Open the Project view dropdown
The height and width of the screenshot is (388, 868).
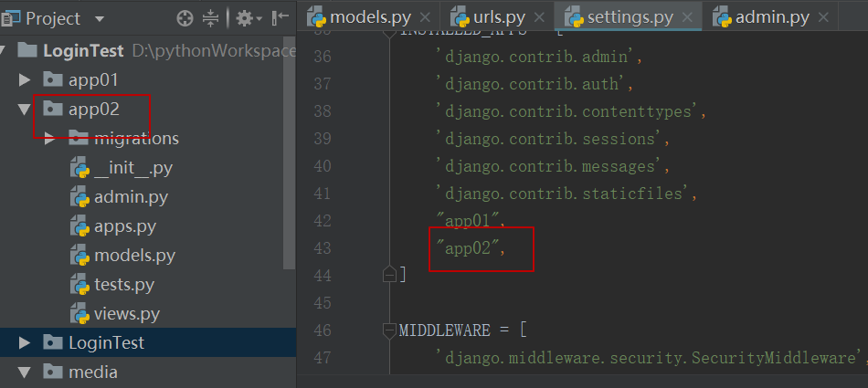point(99,18)
